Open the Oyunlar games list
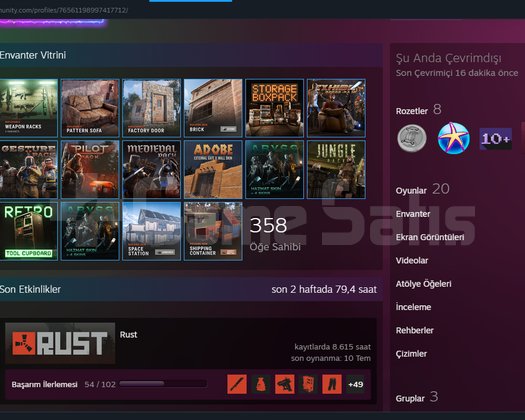Screen dimensions: 525x420 (x=411, y=191)
